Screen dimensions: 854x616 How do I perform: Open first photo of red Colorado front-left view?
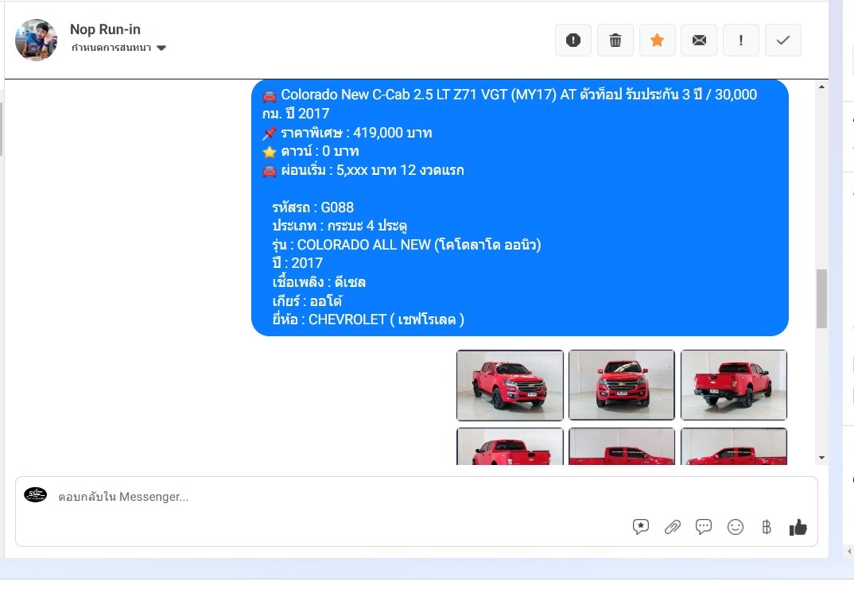pos(510,385)
